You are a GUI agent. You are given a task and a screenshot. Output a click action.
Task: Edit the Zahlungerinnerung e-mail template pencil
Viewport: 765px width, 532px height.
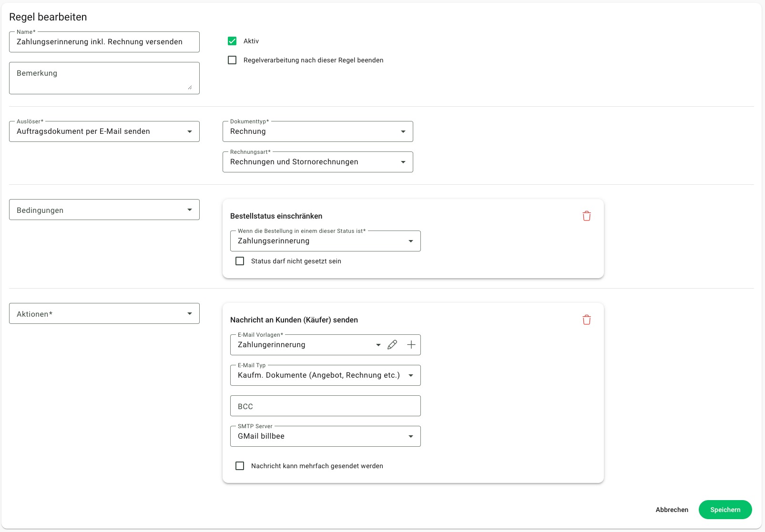pos(392,345)
